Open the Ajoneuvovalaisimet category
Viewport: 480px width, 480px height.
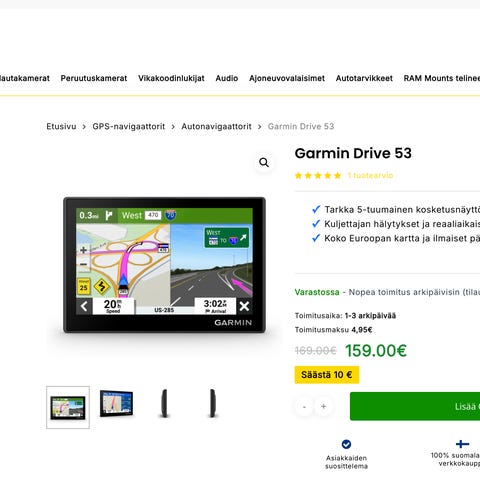287,78
